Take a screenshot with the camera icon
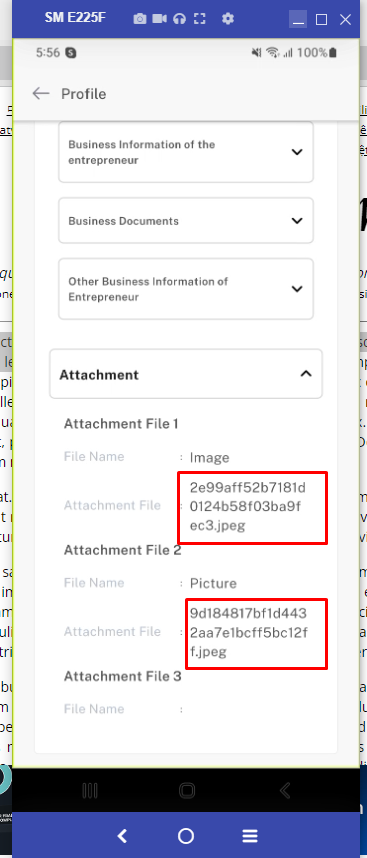The height and width of the screenshot is (858, 367). [x=140, y=19]
